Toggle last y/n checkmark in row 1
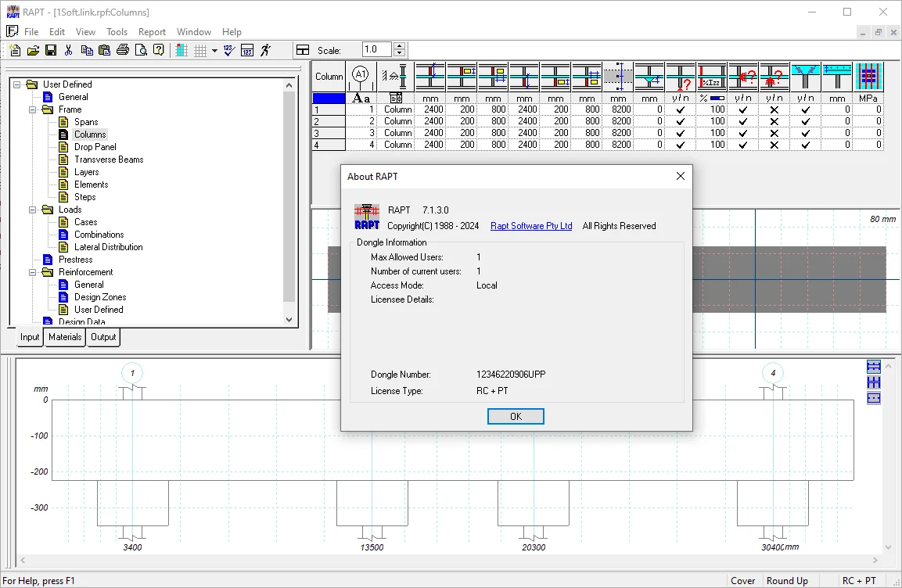The image size is (902, 588). [805, 109]
